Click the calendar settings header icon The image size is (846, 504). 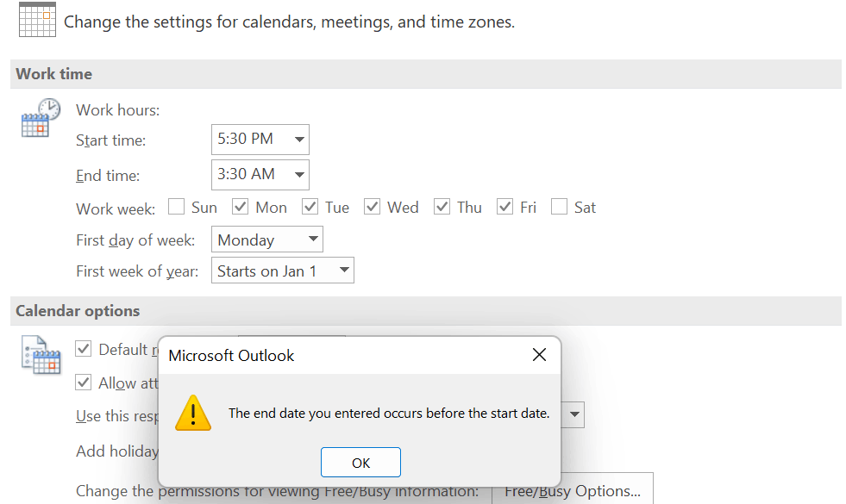36,19
